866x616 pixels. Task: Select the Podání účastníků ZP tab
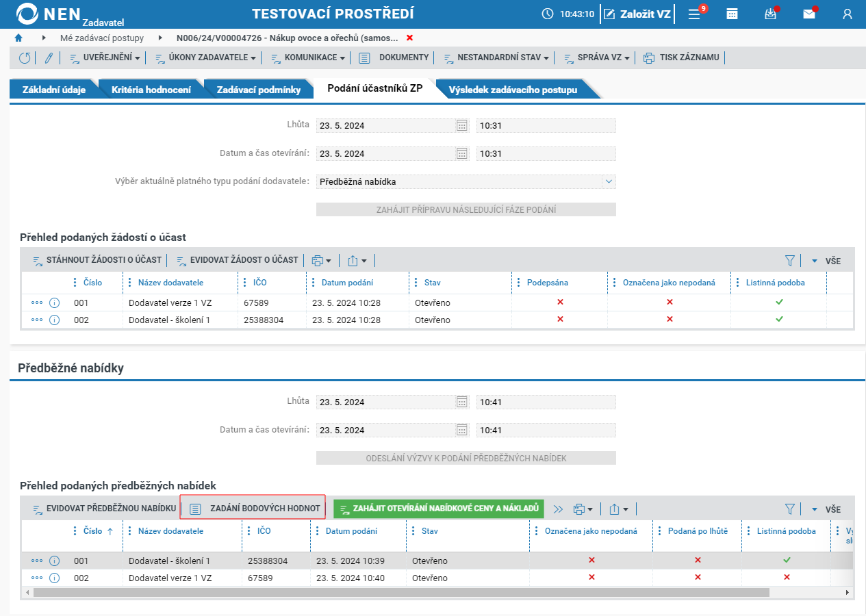click(375, 89)
